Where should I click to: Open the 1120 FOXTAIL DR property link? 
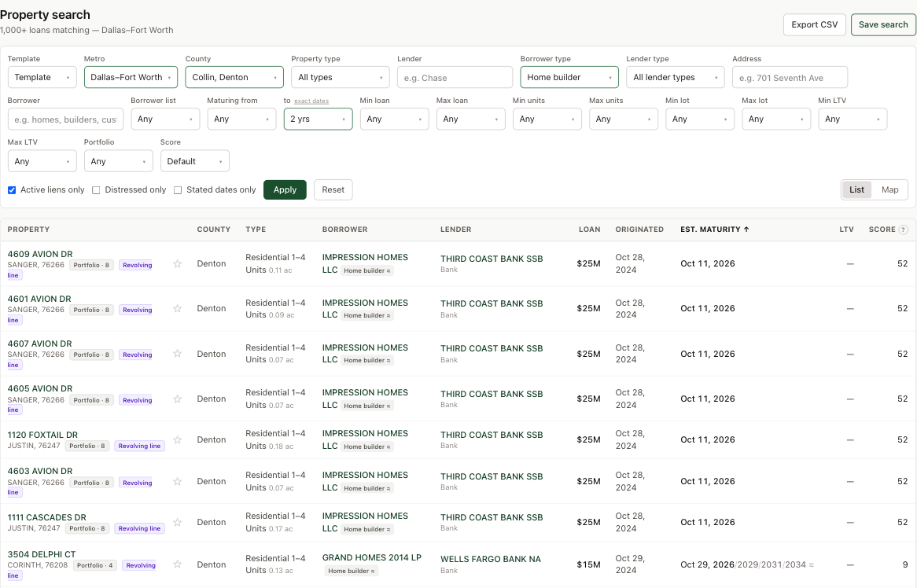coord(42,435)
